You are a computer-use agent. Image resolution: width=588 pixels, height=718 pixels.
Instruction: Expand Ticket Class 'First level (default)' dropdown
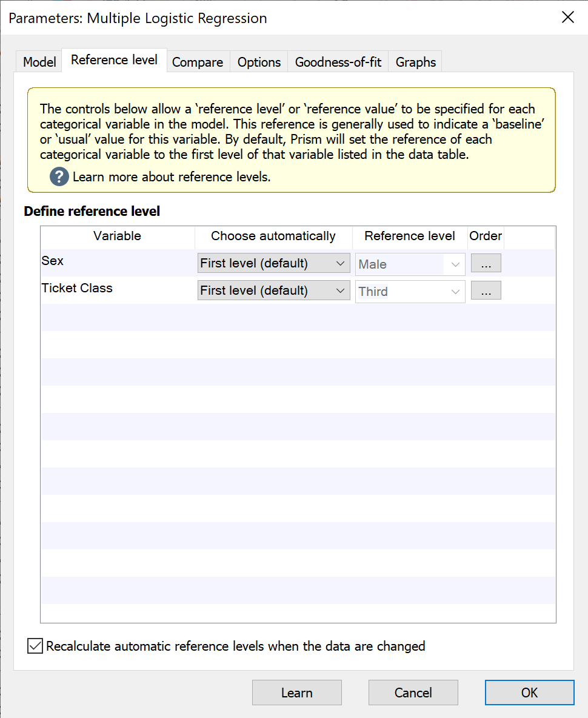tap(273, 290)
